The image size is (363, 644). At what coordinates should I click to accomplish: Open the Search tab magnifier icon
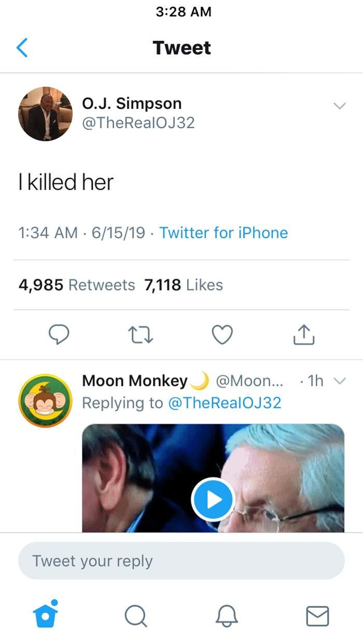pyautogui.click(x=136, y=616)
